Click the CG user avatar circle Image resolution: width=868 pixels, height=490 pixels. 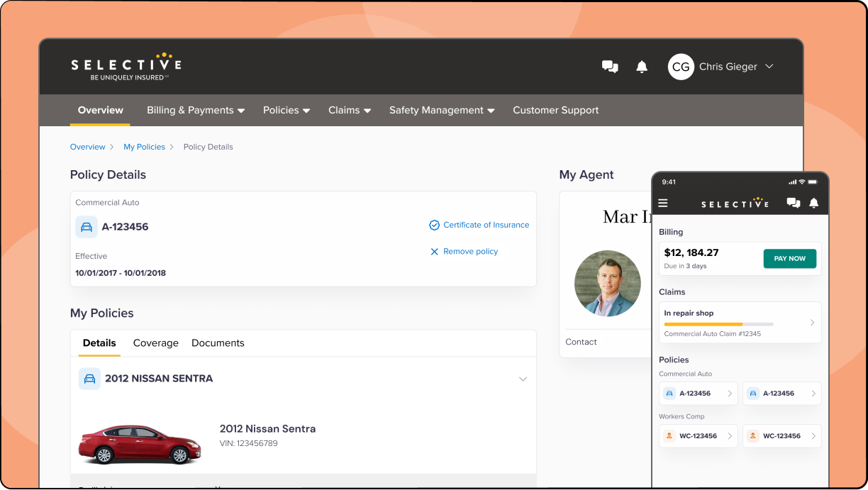click(x=681, y=67)
